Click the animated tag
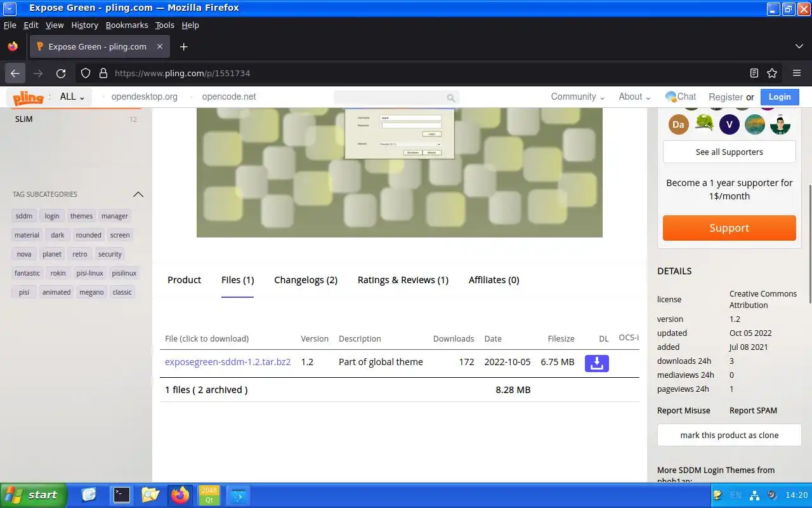This screenshot has width=812, height=508. 56,292
